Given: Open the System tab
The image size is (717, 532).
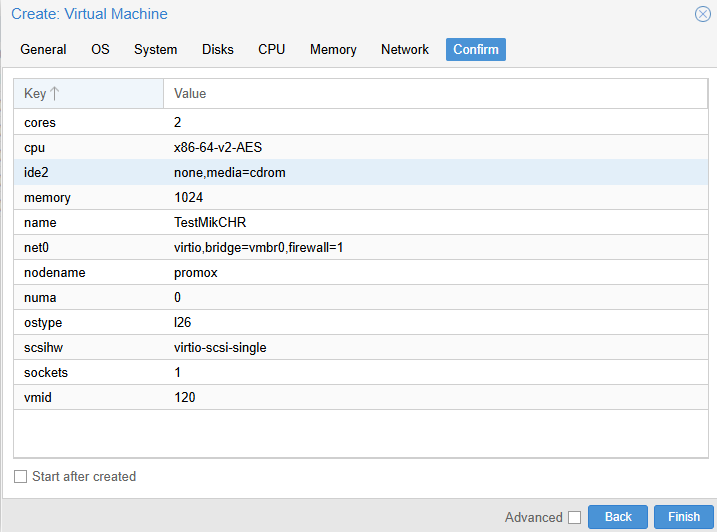Looking at the screenshot, I should (155, 49).
